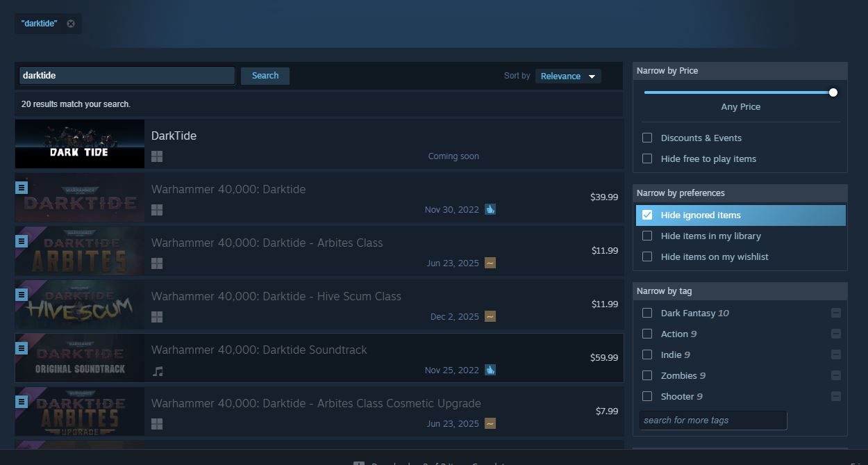Click Windows icon on Hive Scum Class row
868x465 pixels.
[157, 317]
